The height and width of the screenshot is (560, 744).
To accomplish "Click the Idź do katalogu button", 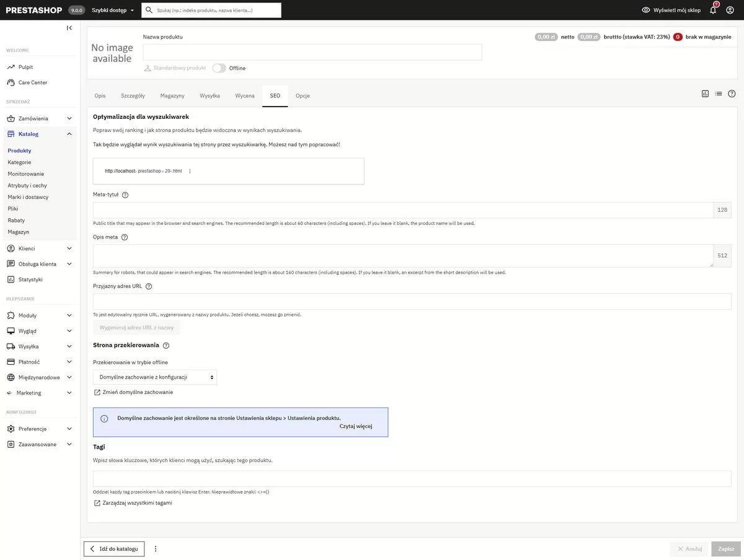I will 114,549.
